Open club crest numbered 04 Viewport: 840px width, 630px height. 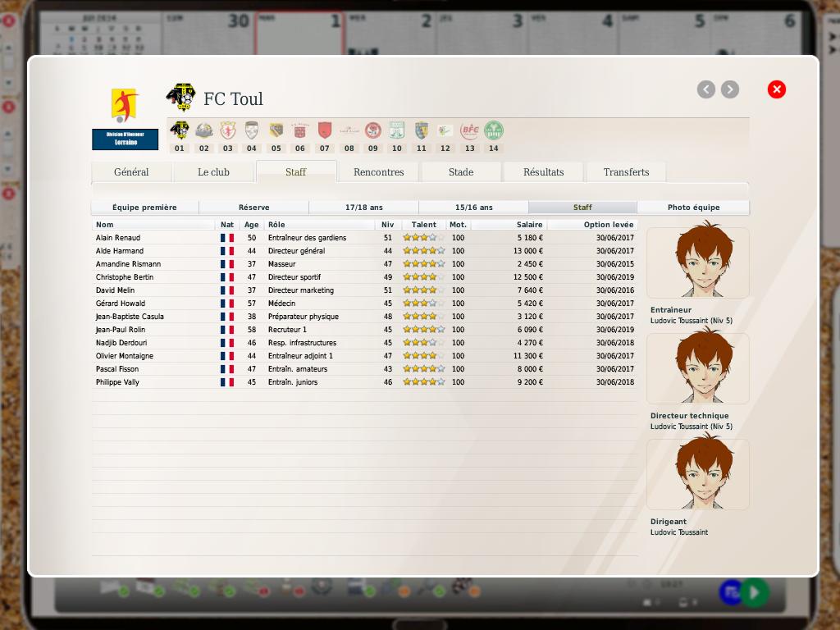coord(252,130)
